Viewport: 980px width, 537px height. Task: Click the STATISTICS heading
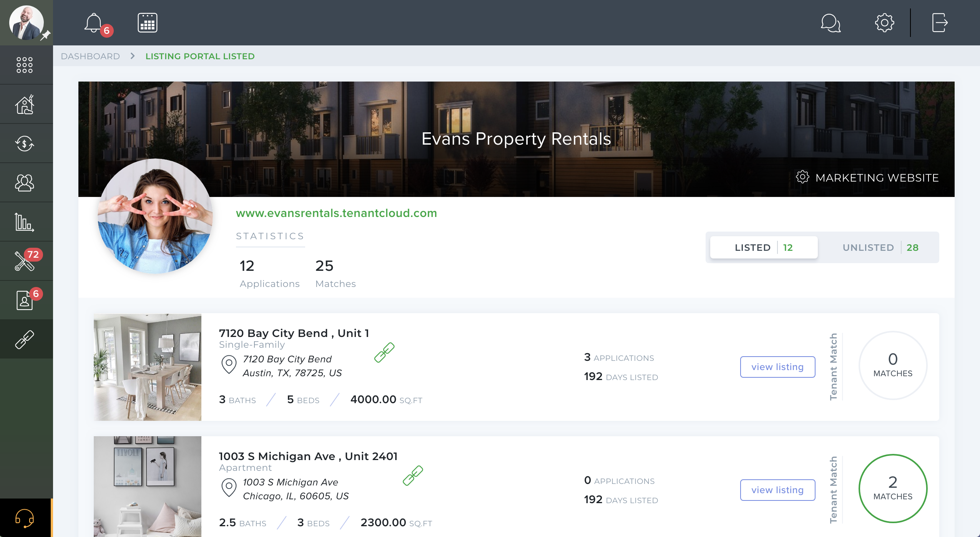(270, 236)
